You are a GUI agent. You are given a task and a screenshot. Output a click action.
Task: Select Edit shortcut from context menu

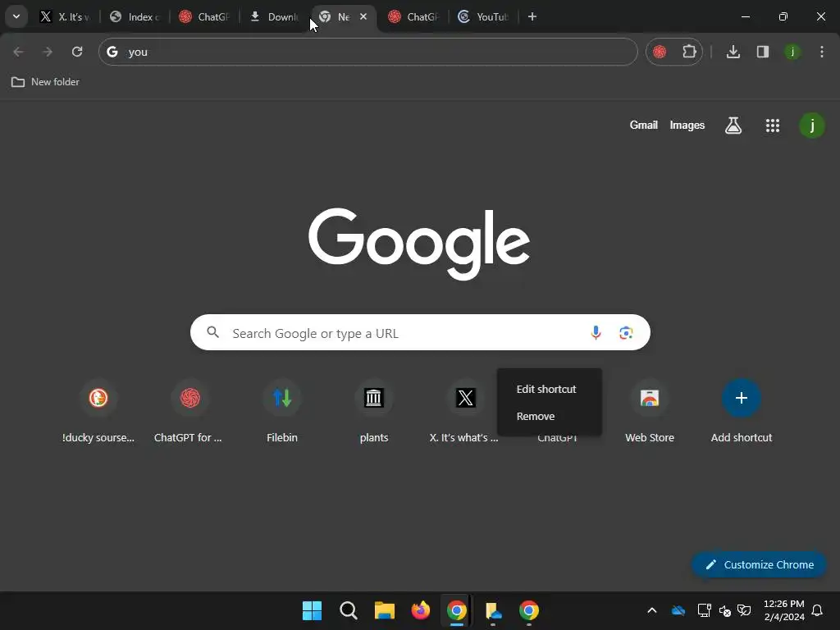coord(549,390)
